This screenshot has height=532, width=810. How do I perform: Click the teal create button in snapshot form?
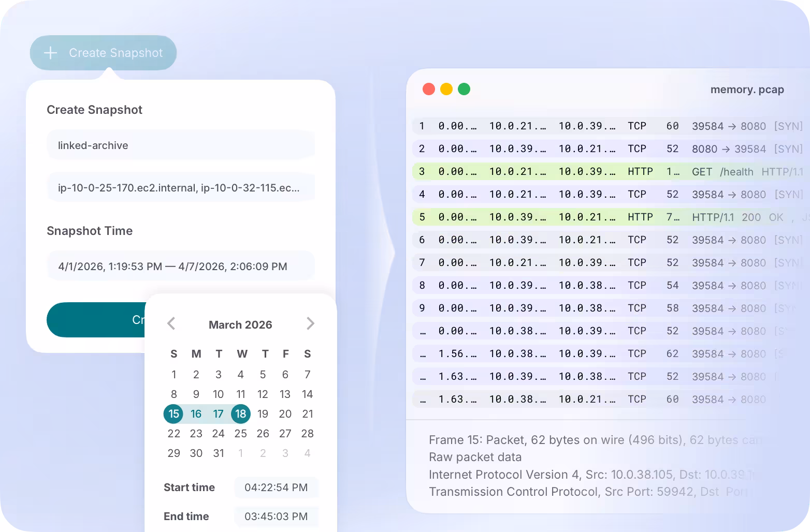click(x=96, y=320)
